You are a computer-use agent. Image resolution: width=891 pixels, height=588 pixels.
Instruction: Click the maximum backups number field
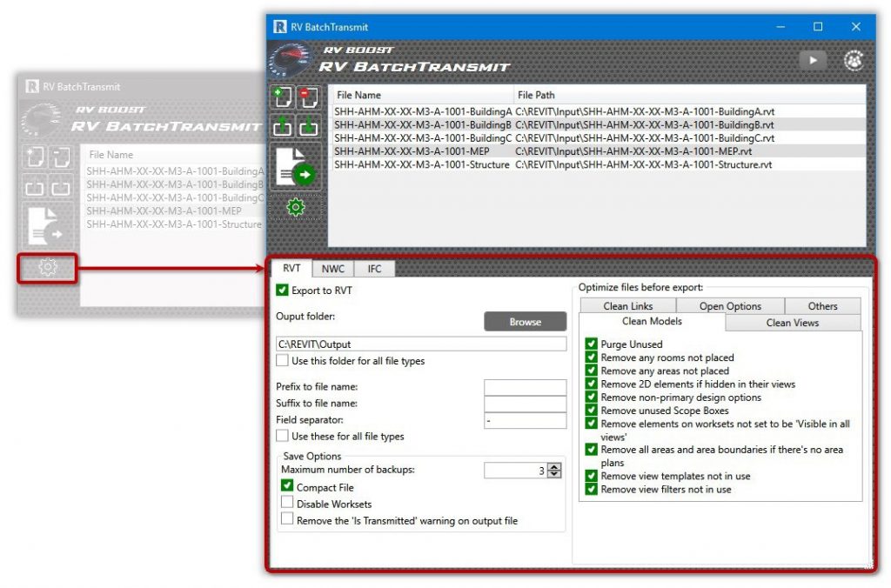516,471
